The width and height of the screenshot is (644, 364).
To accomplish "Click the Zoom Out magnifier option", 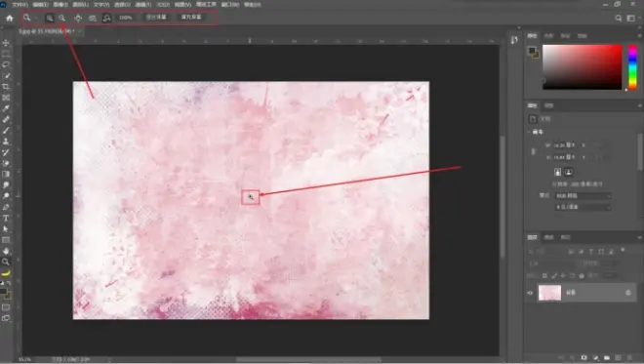I will pos(62,18).
